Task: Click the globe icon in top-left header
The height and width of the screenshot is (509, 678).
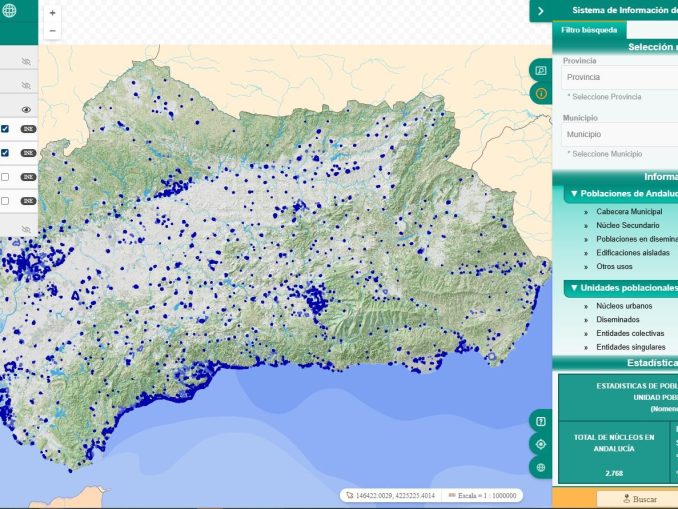Action: pyautogui.click(x=9, y=11)
